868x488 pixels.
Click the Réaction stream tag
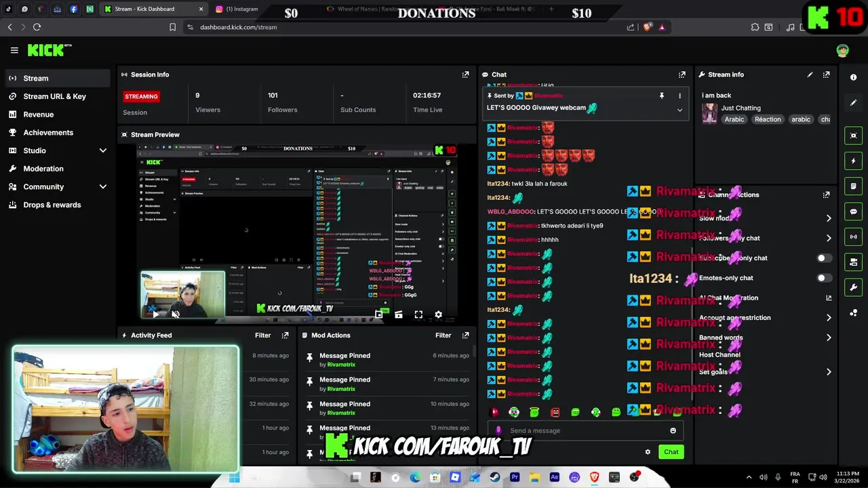(x=768, y=119)
